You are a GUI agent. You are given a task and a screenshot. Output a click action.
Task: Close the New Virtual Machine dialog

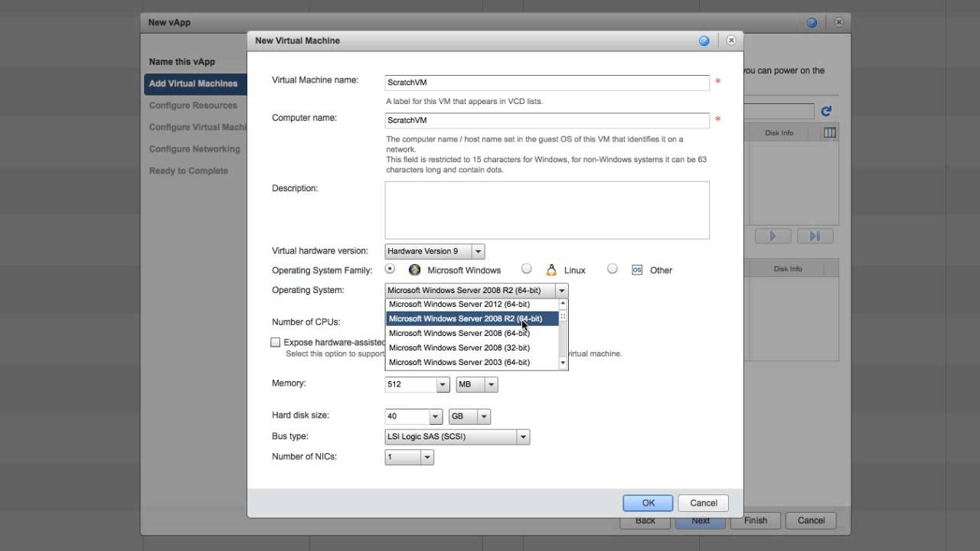(x=730, y=41)
